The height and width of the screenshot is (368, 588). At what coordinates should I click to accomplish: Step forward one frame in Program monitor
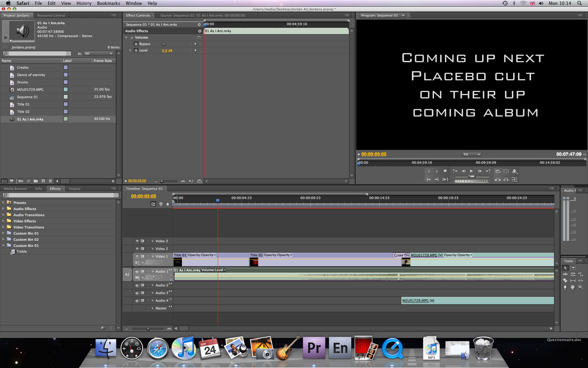pyautogui.click(x=480, y=171)
